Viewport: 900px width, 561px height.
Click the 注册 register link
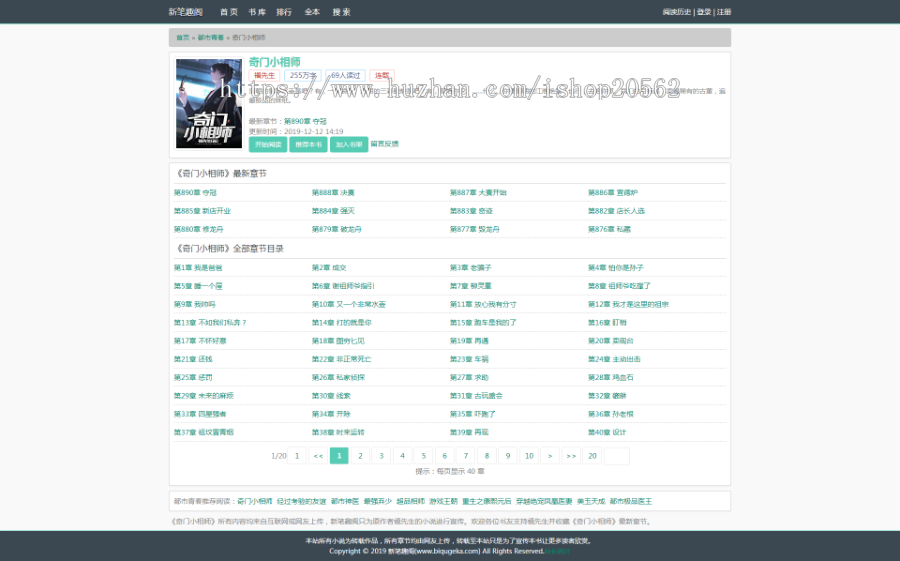[724, 12]
